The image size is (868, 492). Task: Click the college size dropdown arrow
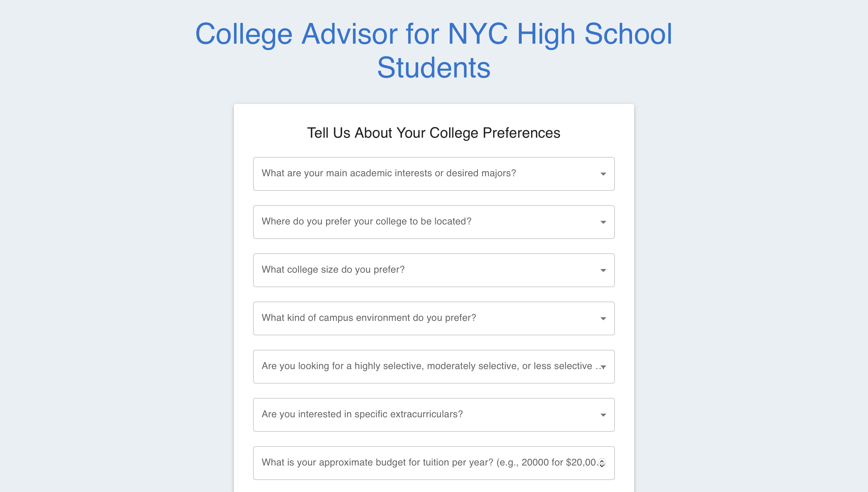point(603,270)
